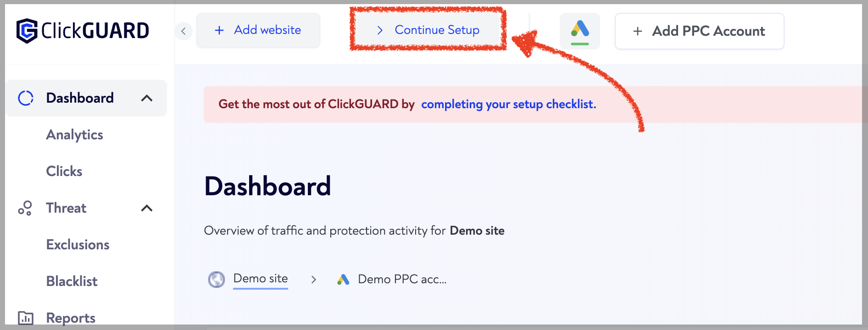Click the Dashboard circular icon in the sidebar
The image size is (868, 330).
[26, 98]
